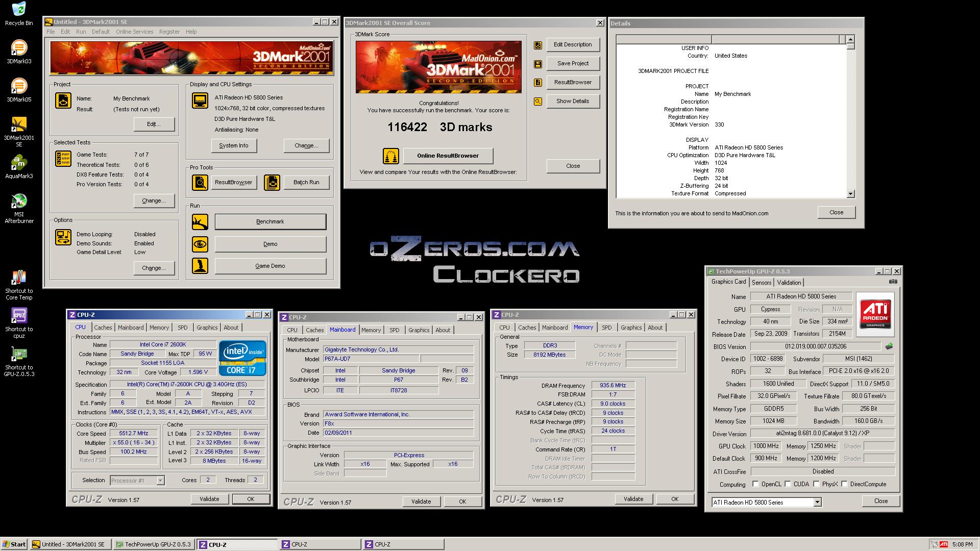Open the Online Services menu
This screenshot has height=551, width=980.
click(x=134, y=32)
